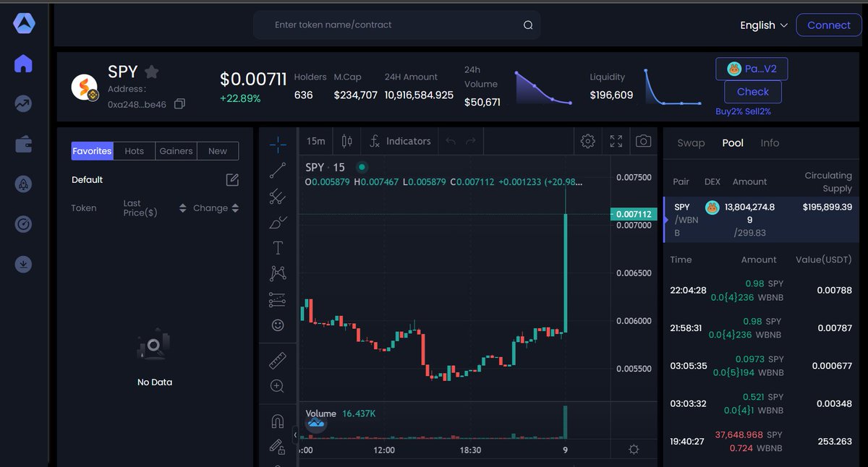Screen dimensions: 868x467
Task: Switch to the Swap tab
Action: [x=691, y=142]
